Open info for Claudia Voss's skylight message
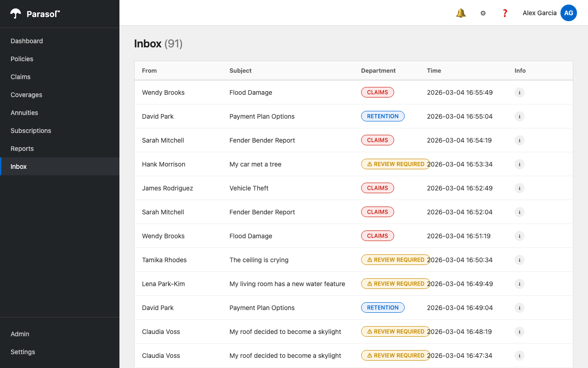This screenshot has width=588, height=368. pos(520,332)
